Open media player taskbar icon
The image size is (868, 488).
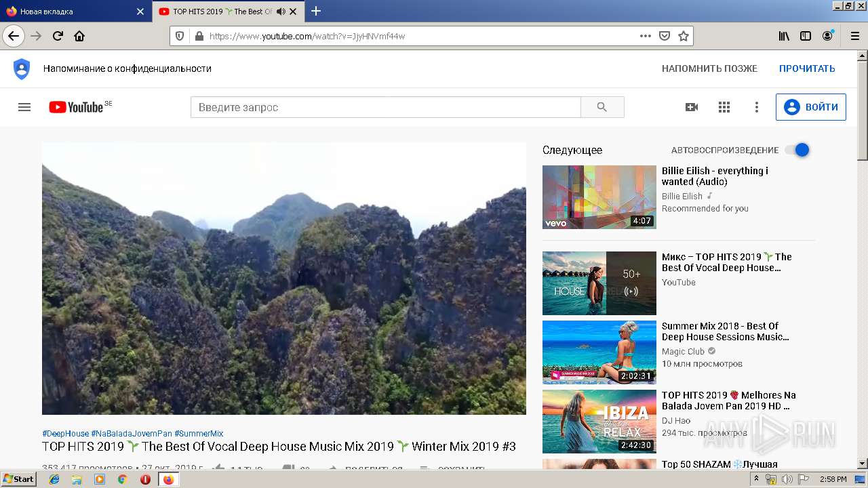click(100, 479)
